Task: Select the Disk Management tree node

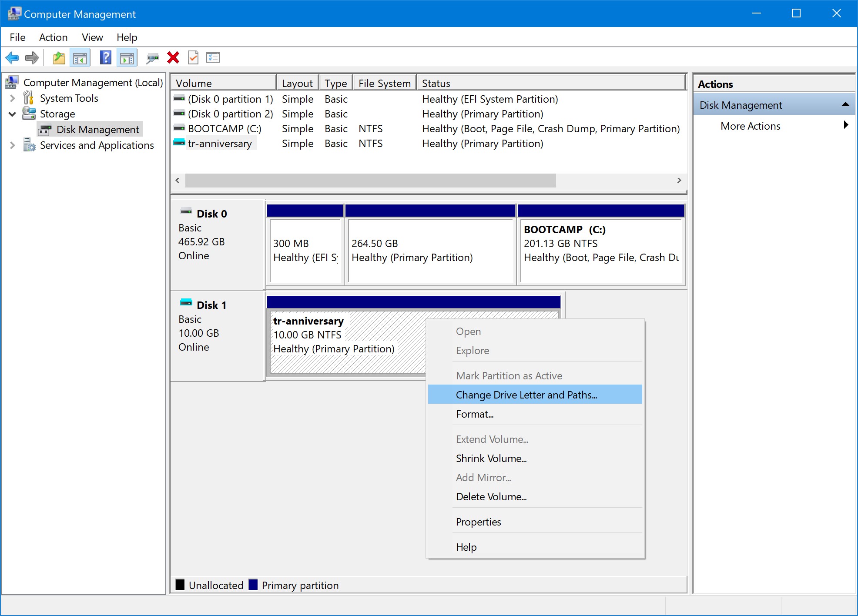Action: 97,130
